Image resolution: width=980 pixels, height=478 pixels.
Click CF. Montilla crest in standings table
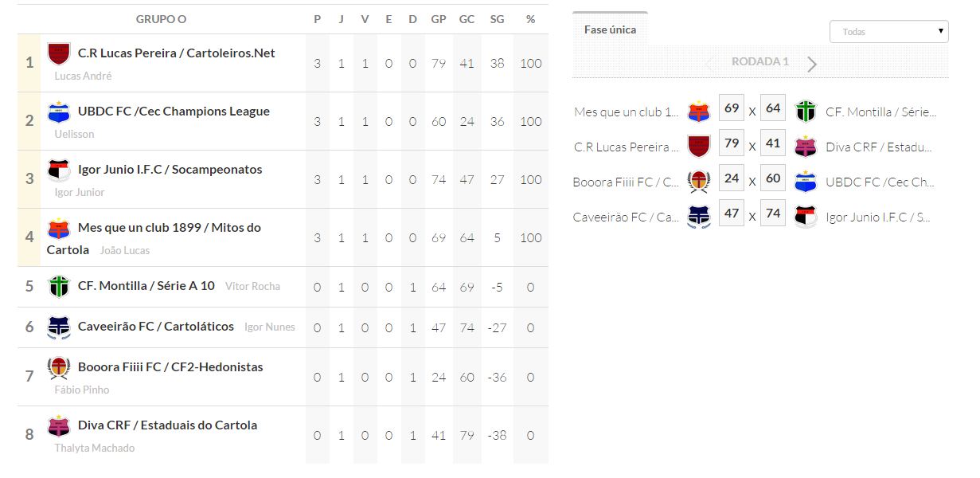[x=59, y=286]
